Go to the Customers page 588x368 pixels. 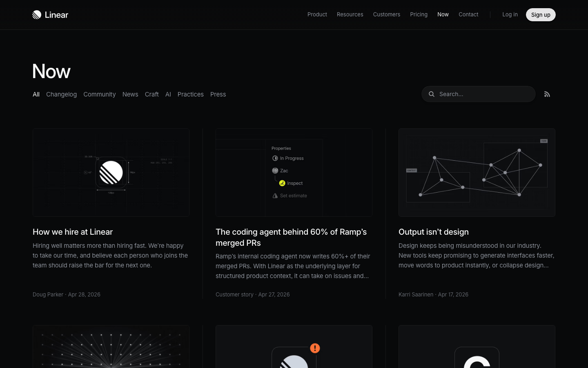[x=387, y=14]
